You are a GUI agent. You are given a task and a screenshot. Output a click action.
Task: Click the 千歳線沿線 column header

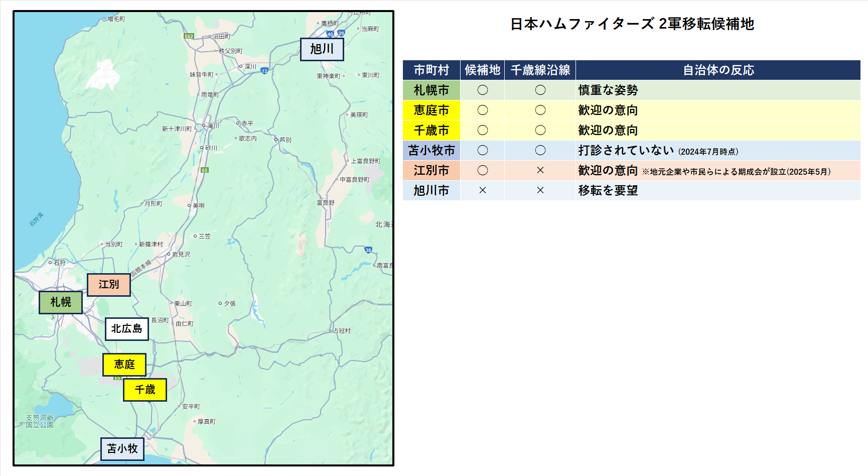[540, 70]
